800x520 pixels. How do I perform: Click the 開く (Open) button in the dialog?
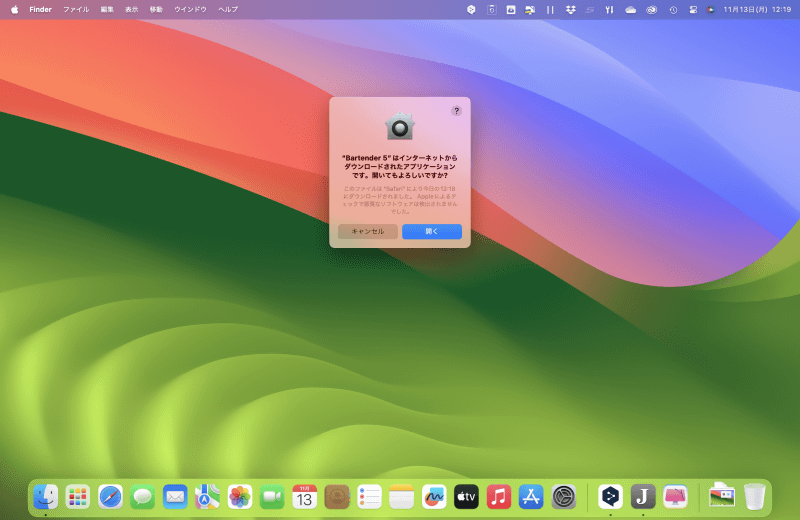(x=432, y=231)
